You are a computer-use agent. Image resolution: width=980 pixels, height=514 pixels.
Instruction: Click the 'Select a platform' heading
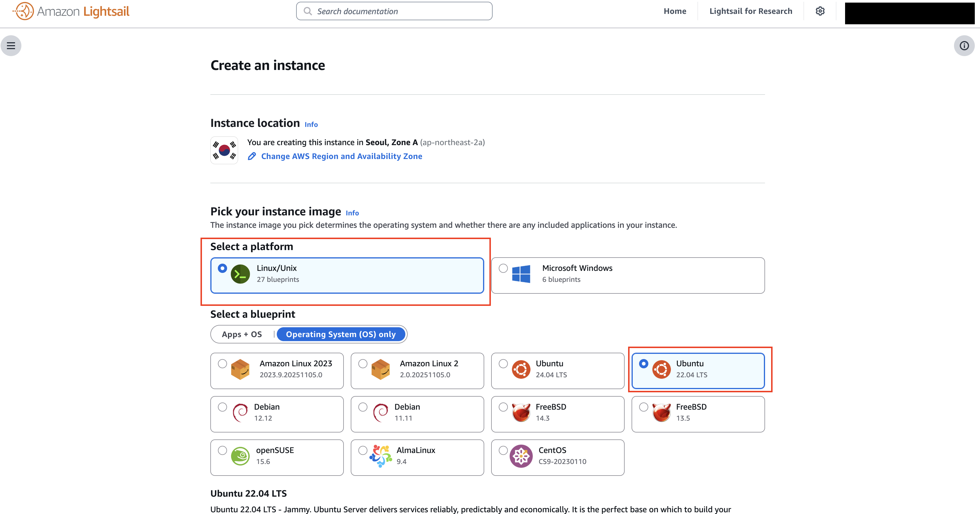click(x=251, y=246)
